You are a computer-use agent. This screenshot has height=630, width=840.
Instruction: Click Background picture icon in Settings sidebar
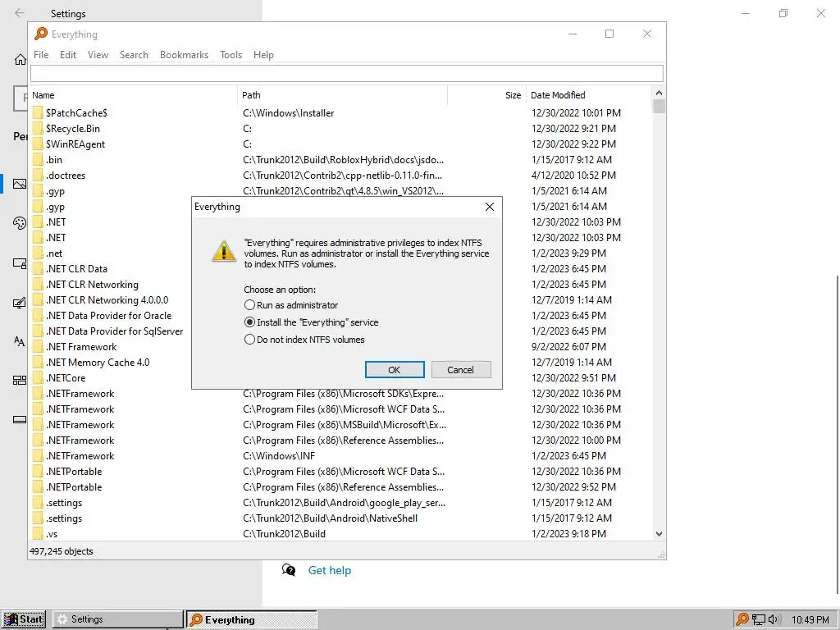(20, 184)
